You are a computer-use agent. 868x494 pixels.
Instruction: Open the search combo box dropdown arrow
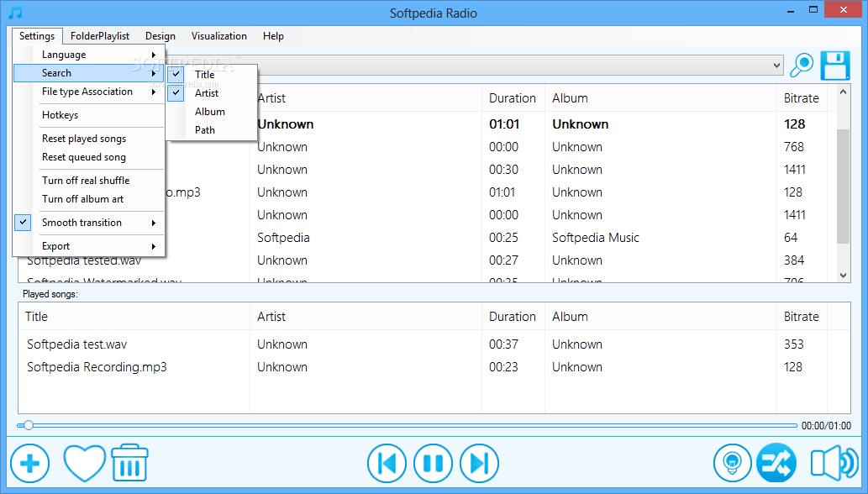pyautogui.click(x=776, y=66)
